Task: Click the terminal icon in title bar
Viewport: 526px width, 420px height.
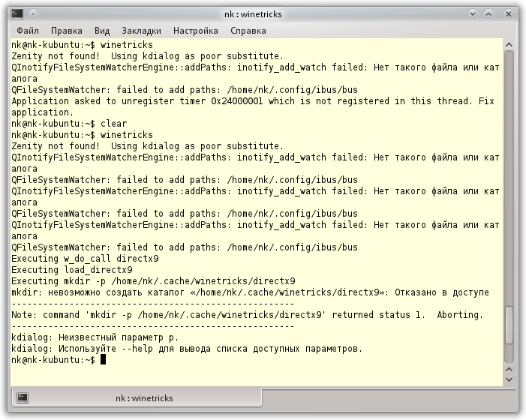Action: pos(17,13)
